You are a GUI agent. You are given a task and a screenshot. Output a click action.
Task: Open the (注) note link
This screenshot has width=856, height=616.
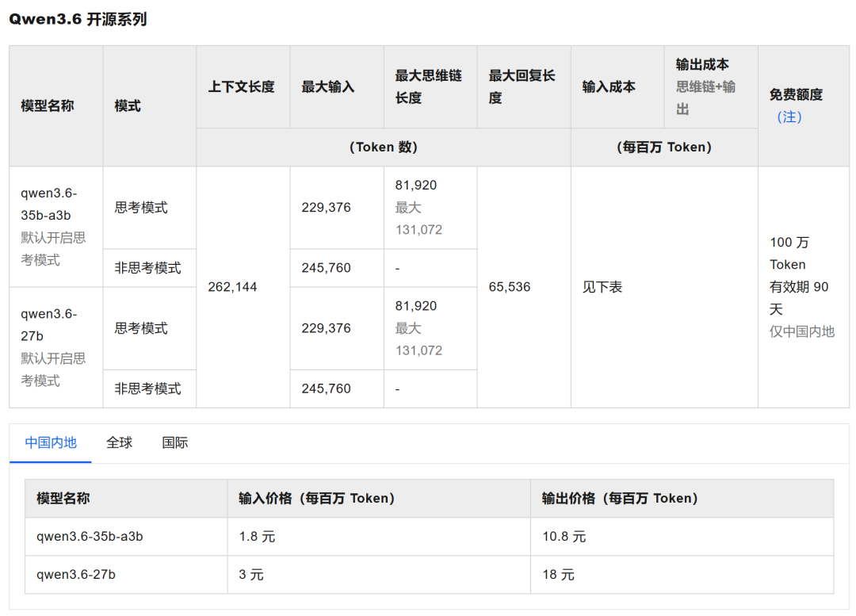click(x=789, y=117)
